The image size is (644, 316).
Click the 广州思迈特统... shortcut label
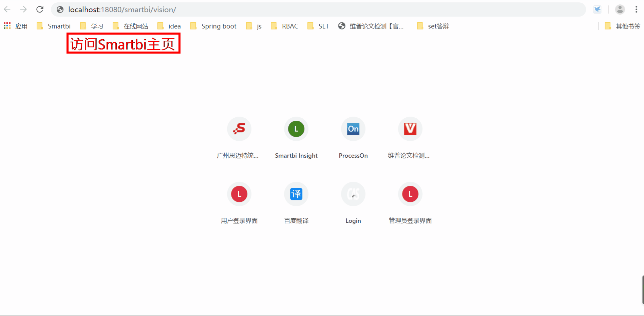[238, 156]
